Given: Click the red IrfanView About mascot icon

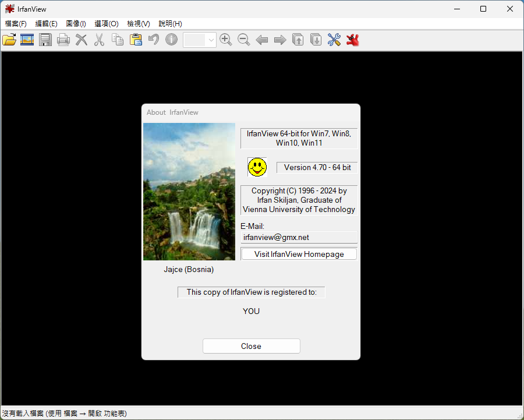Looking at the screenshot, I should (353, 40).
